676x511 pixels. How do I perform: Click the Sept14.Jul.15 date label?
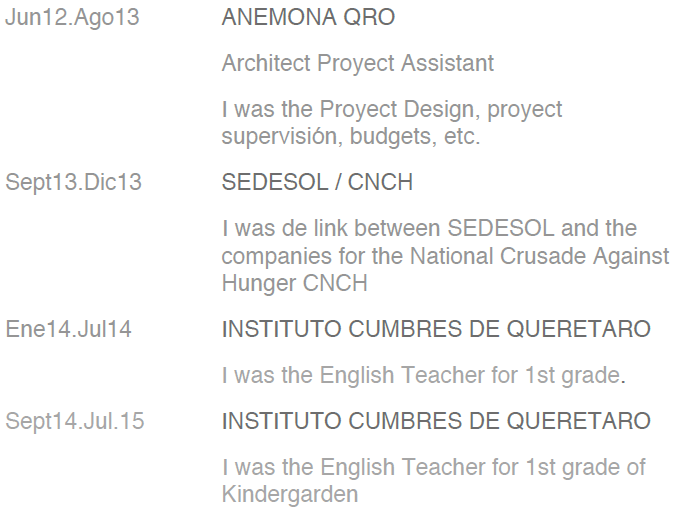[75, 421]
